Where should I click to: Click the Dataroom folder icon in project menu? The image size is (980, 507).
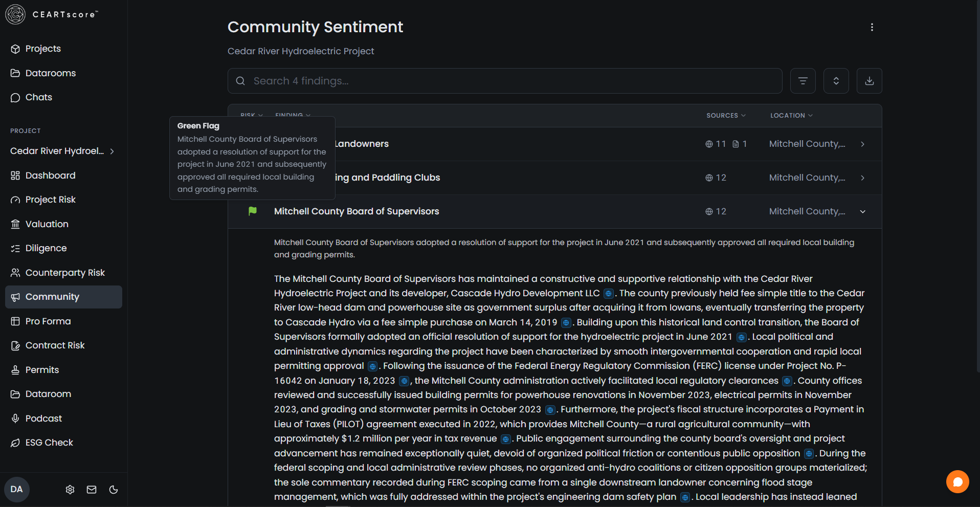15,394
